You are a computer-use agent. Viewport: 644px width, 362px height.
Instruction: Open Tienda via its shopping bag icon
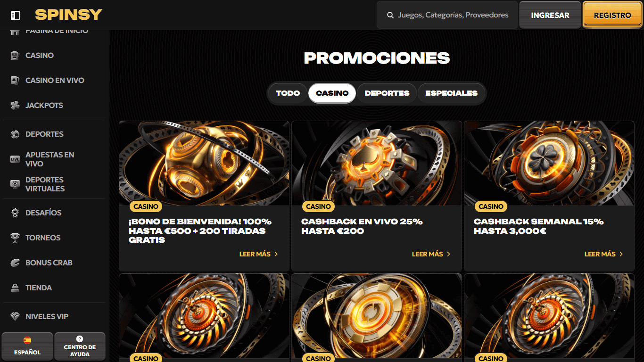point(15,288)
